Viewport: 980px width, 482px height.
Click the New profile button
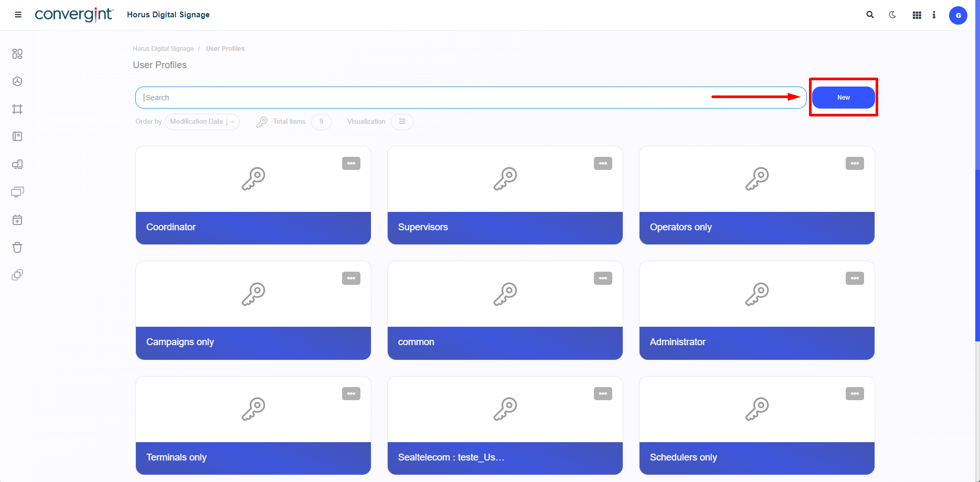point(843,97)
